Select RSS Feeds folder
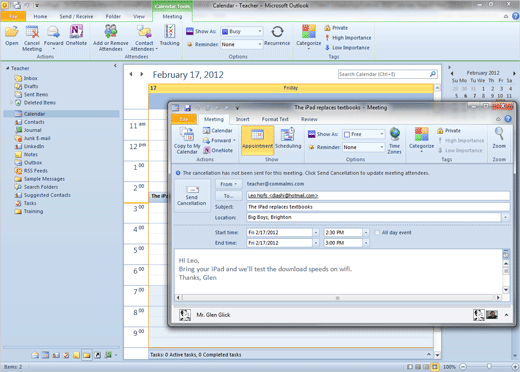 [36, 171]
